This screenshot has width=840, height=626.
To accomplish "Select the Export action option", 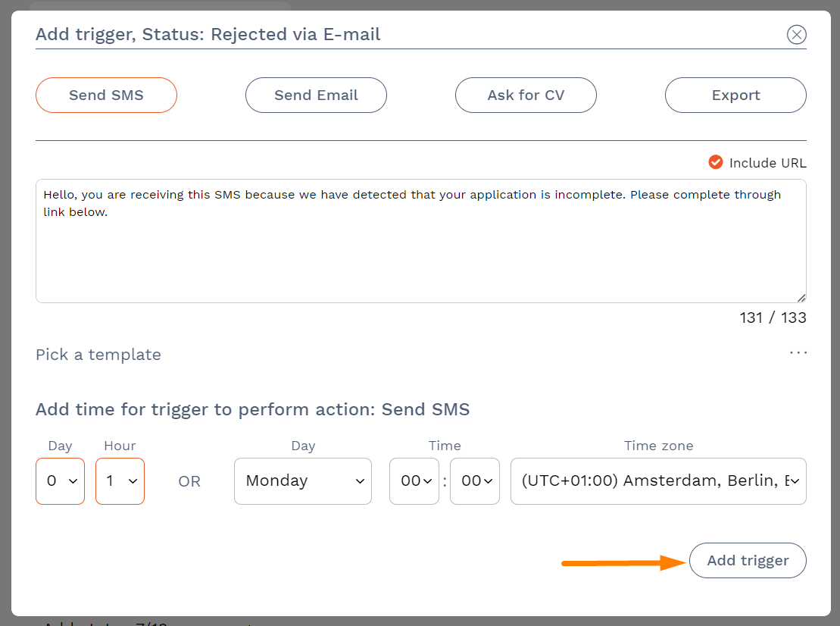I will [x=735, y=95].
